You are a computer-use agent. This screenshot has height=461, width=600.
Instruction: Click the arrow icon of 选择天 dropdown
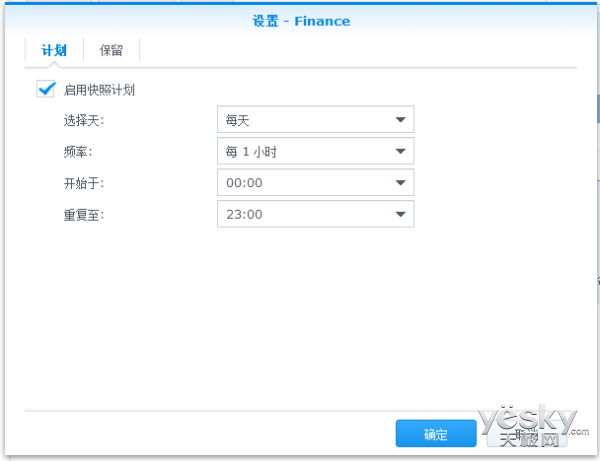pyautogui.click(x=400, y=120)
